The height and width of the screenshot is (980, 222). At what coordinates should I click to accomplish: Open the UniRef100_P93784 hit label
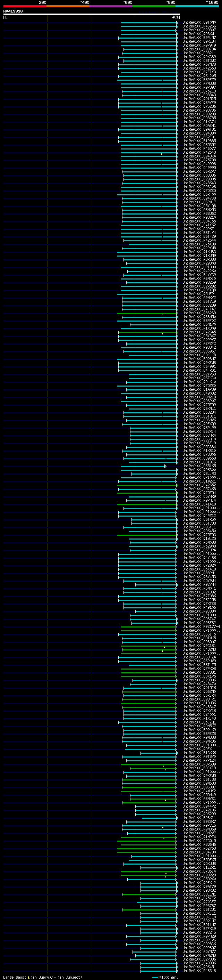point(199,49)
